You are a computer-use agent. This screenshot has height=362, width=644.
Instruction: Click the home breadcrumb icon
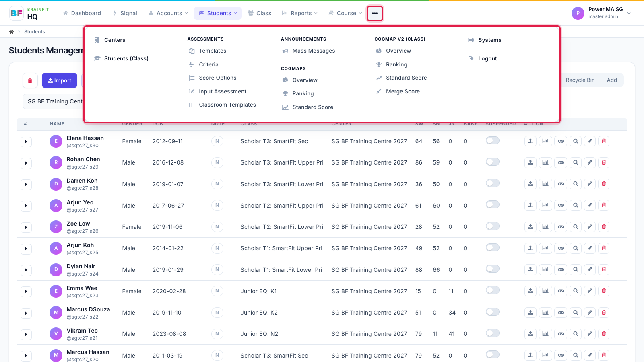(x=12, y=32)
